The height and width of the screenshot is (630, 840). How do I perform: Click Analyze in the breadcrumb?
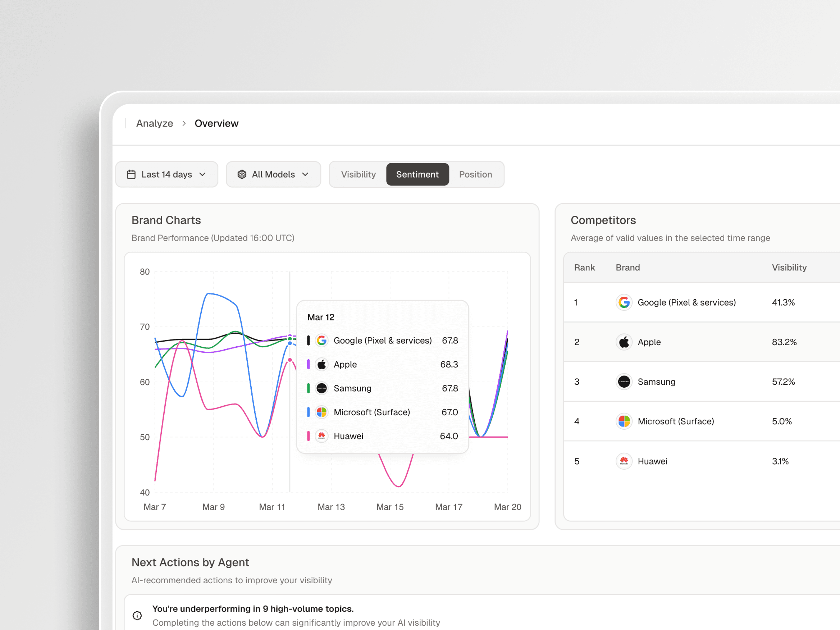click(x=155, y=123)
